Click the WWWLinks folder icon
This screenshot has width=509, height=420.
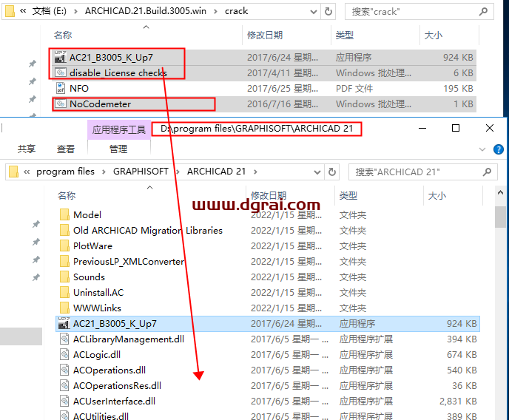[x=64, y=308]
